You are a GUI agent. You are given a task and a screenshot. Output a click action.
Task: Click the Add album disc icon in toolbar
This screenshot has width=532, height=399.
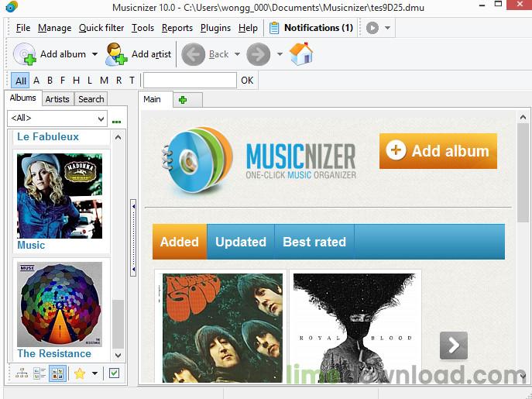click(25, 53)
